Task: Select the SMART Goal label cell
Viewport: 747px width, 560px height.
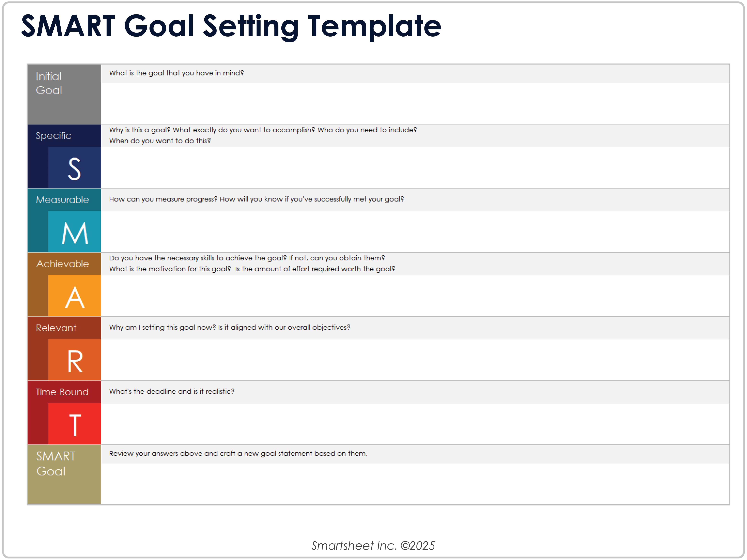Action: (x=64, y=474)
